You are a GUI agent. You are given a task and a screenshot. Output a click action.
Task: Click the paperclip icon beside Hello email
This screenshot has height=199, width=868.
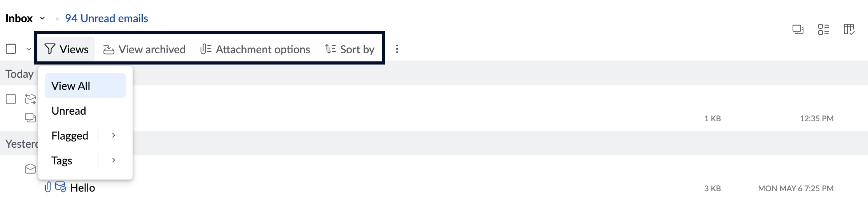click(48, 187)
